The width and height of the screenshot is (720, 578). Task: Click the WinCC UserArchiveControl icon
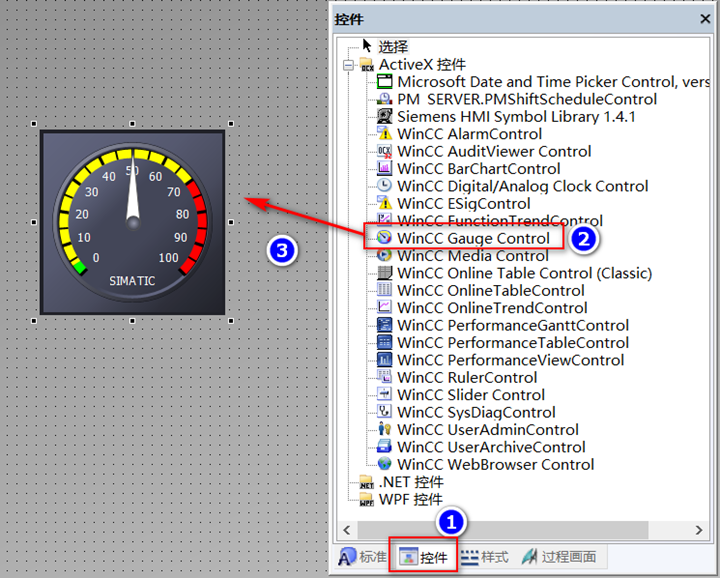[384, 447]
